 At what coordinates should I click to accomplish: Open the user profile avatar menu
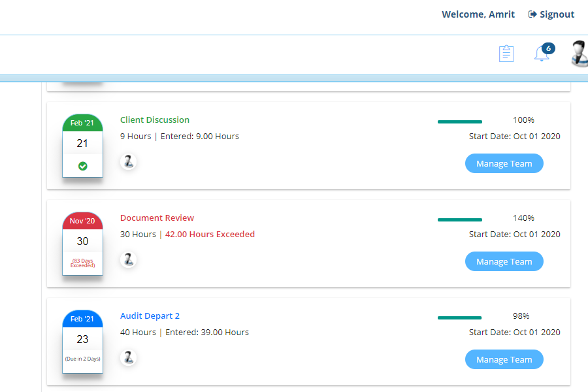point(578,54)
